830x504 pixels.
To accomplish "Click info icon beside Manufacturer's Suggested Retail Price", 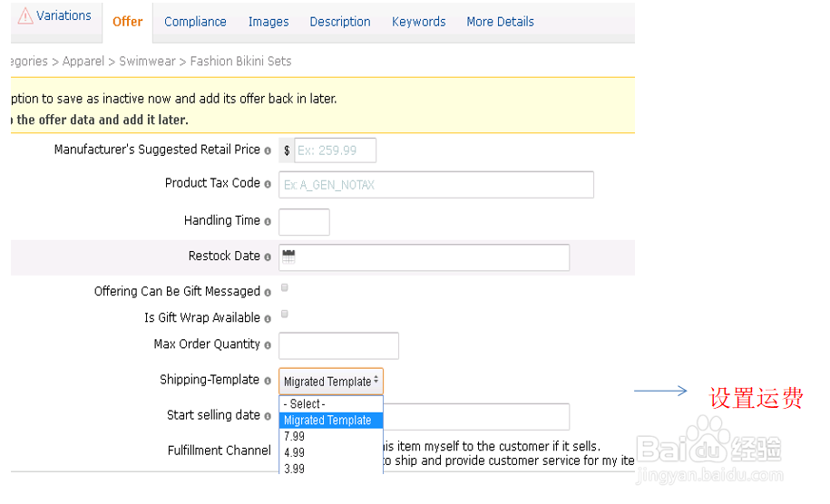I will pos(268,150).
